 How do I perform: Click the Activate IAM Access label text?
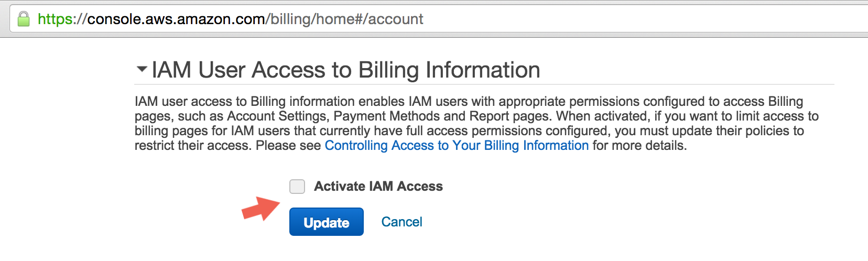(378, 186)
